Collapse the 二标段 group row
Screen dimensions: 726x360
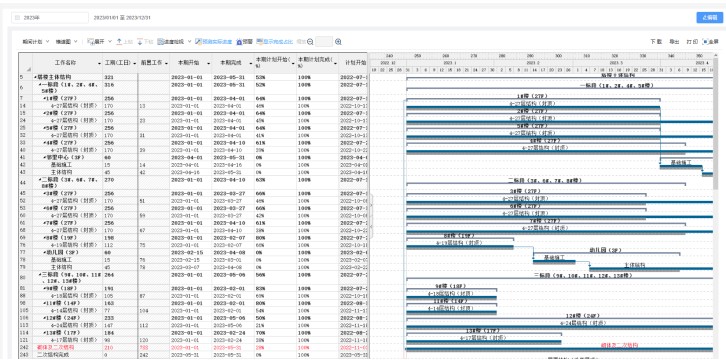click(x=40, y=180)
